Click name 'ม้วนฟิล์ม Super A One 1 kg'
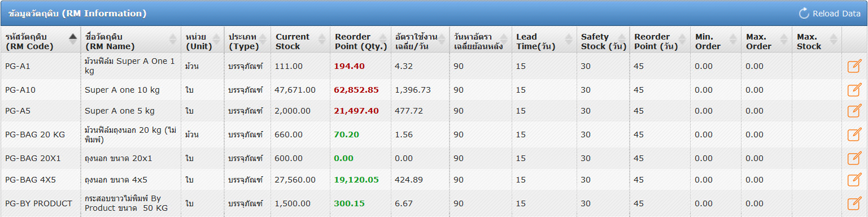The width and height of the screenshot is (868, 217). [x=130, y=66]
